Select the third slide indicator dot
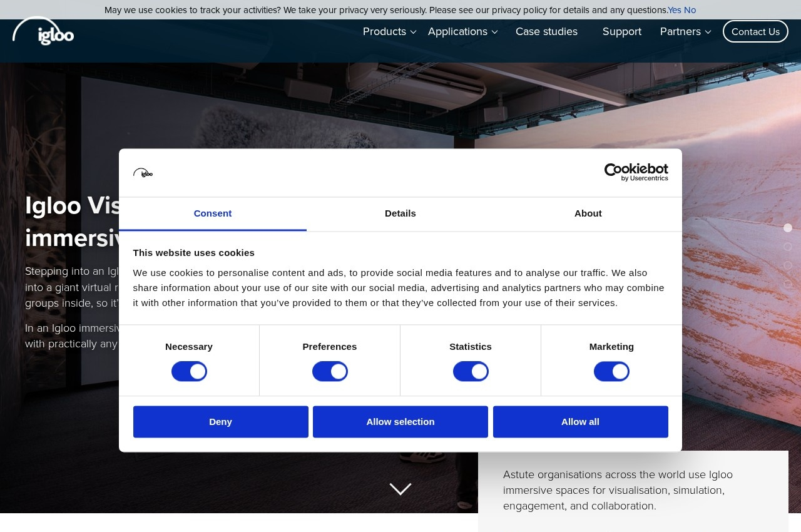Image resolution: width=801 pixels, height=532 pixels. pyautogui.click(x=788, y=265)
